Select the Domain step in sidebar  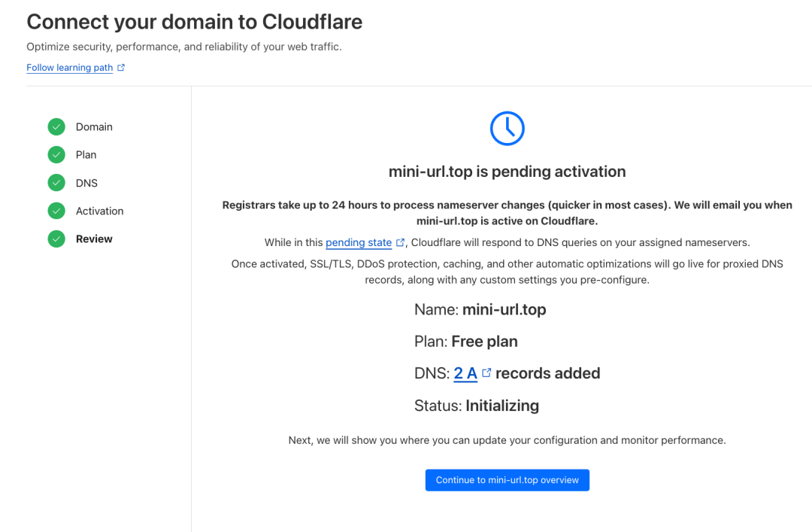[x=94, y=126]
